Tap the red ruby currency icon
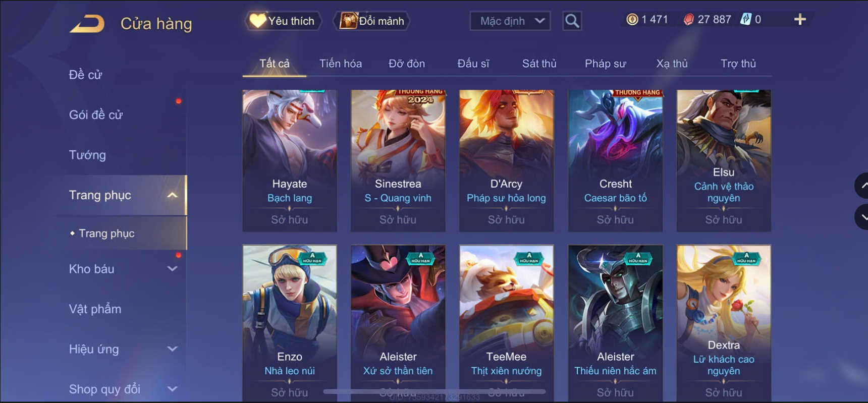This screenshot has height=403, width=868. click(x=688, y=20)
